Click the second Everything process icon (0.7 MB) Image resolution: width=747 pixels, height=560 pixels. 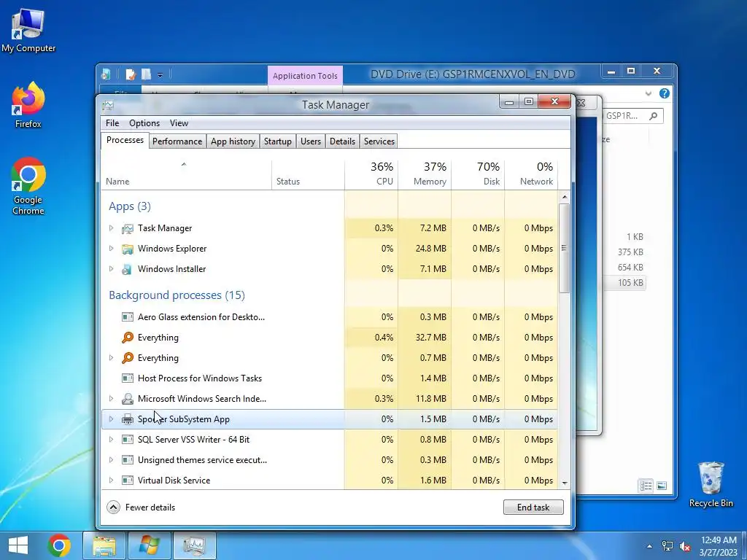point(127,358)
